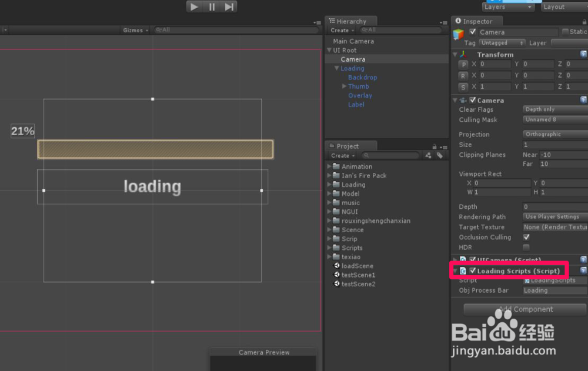Open the Create menu in Project panel
Screen dimensions: 588x371
(341, 155)
